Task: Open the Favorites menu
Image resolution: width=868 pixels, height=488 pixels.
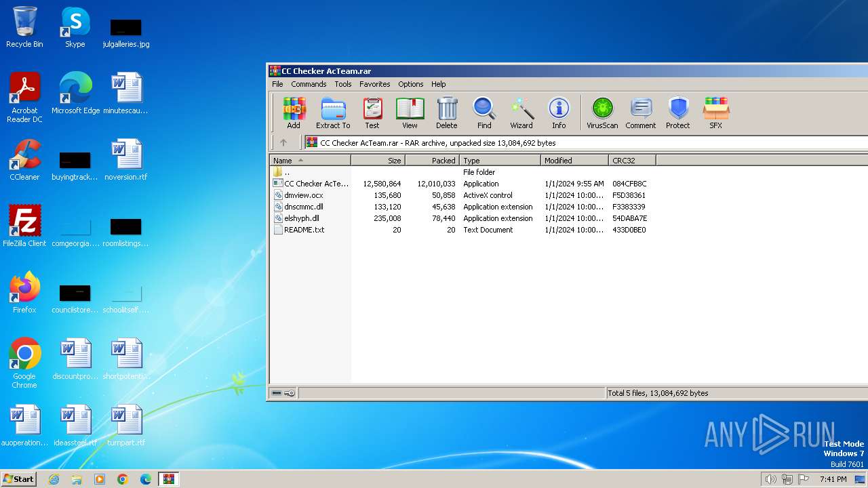Action: [375, 84]
